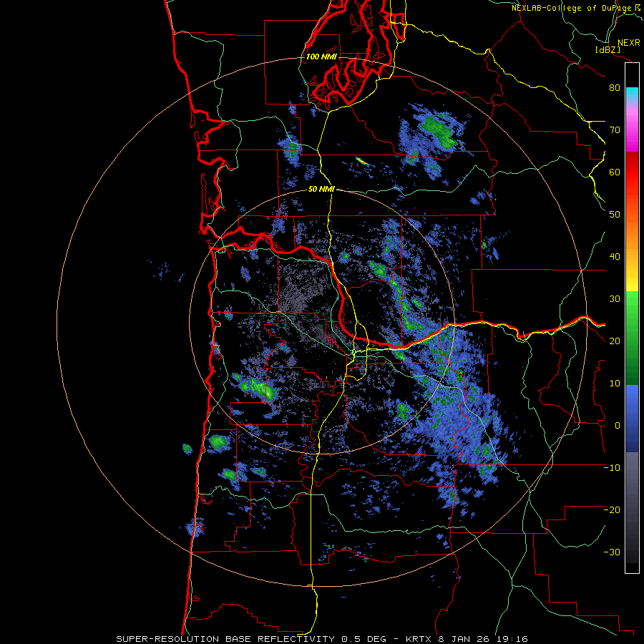Click the Super-Resolution Base Reflectivity caption
Viewport: 644px width, 644px height.
pyautogui.click(x=321, y=639)
